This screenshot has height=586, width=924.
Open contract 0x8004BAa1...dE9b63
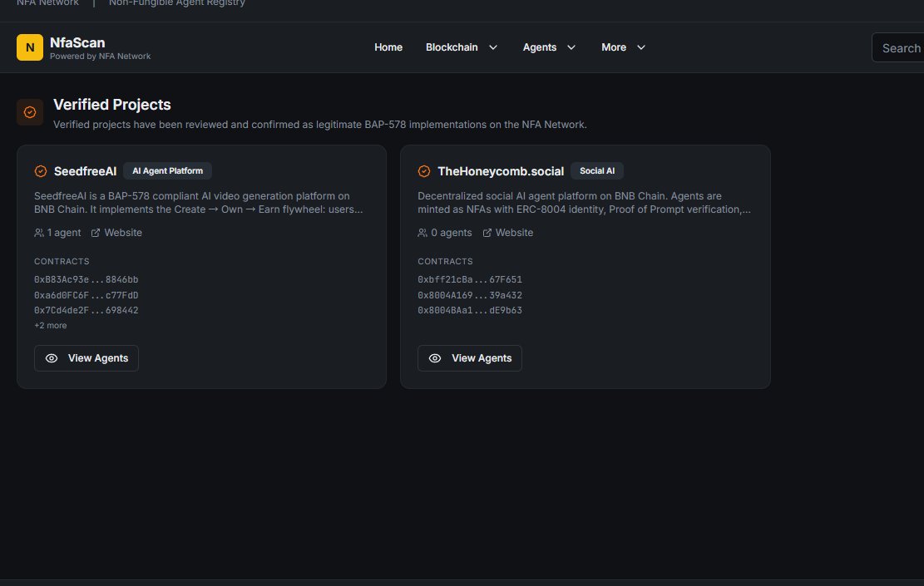click(x=470, y=310)
